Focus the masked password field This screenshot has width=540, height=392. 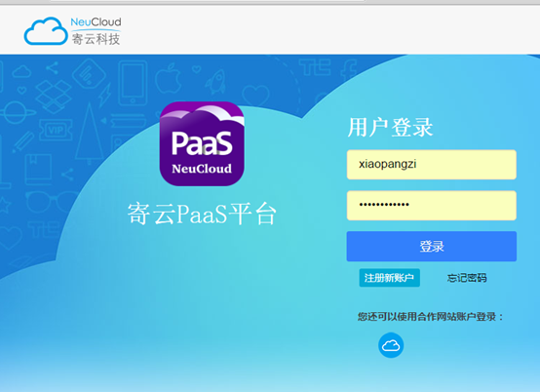(432, 206)
